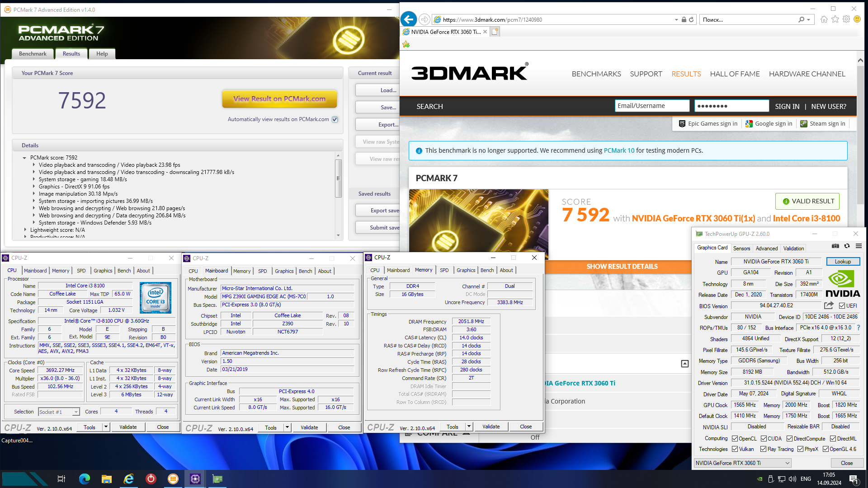The width and height of the screenshot is (868, 488).
Task: Click the volume tray icon
Action: (x=793, y=479)
